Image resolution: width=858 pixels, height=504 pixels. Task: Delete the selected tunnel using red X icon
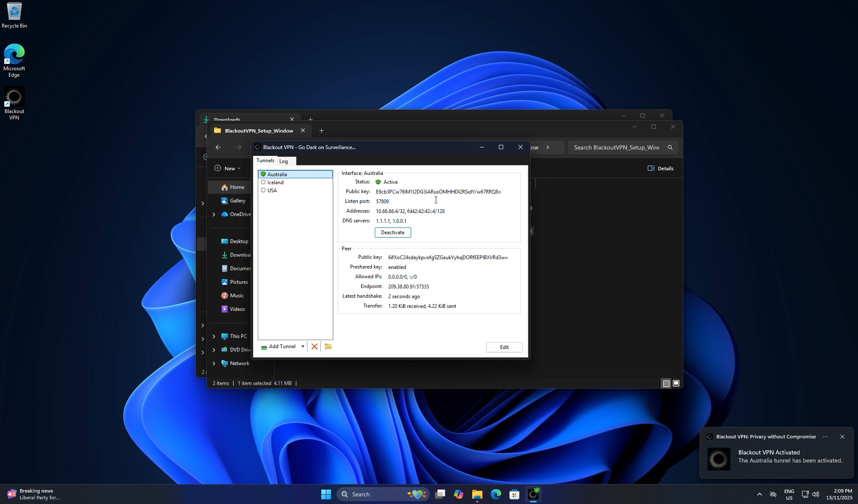point(314,346)
